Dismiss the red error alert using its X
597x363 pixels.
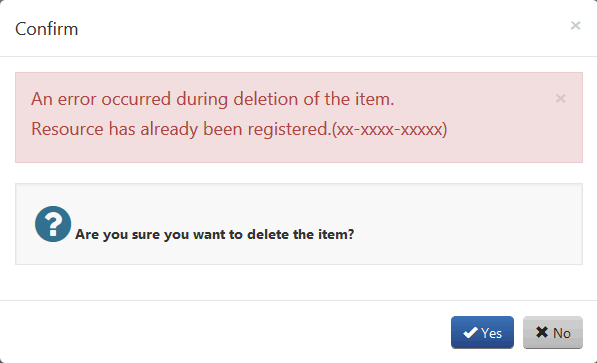[560, 99]
